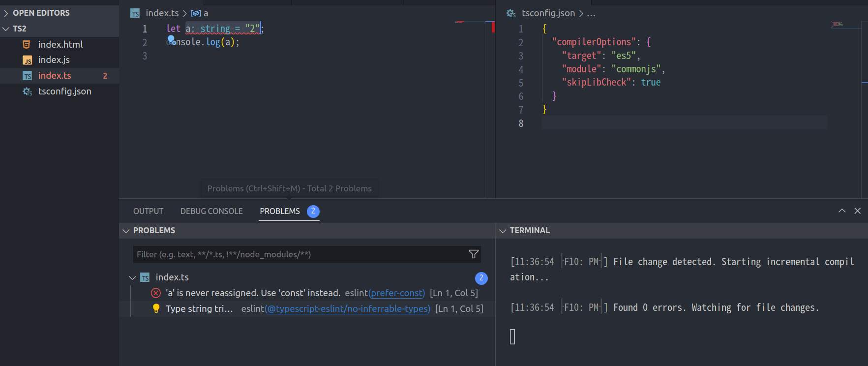Select the 'Type string tri…' problem row
Image resolution: width=868 pixels, height=366 pixels.
coord(307,308)
